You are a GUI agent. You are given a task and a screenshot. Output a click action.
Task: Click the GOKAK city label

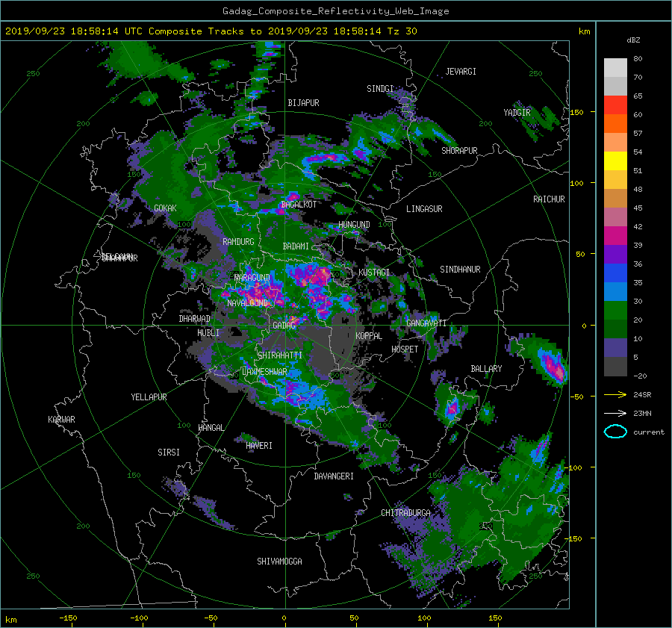click(165, 208)
